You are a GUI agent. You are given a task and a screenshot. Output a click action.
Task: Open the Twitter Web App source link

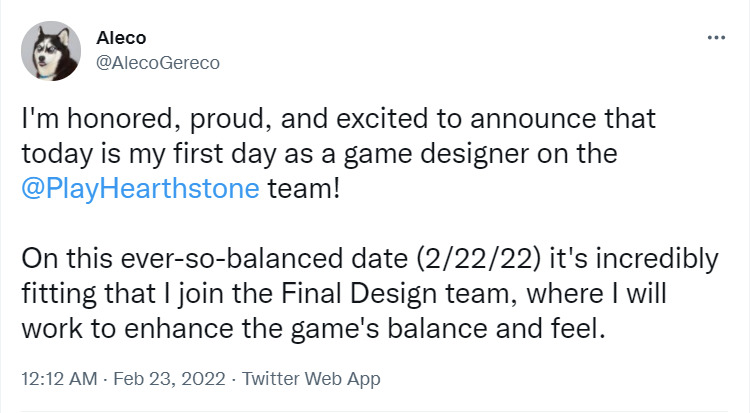(311, 379)
